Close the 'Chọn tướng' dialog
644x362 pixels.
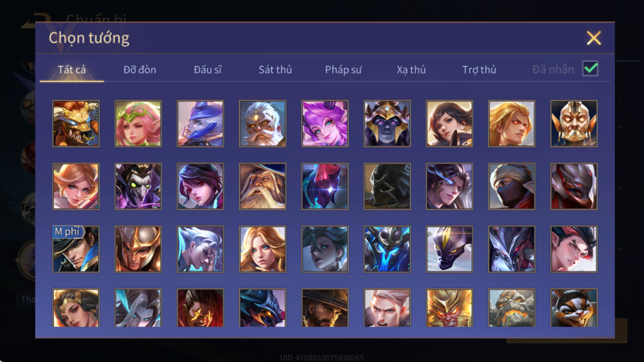click(x=593, y=38)
